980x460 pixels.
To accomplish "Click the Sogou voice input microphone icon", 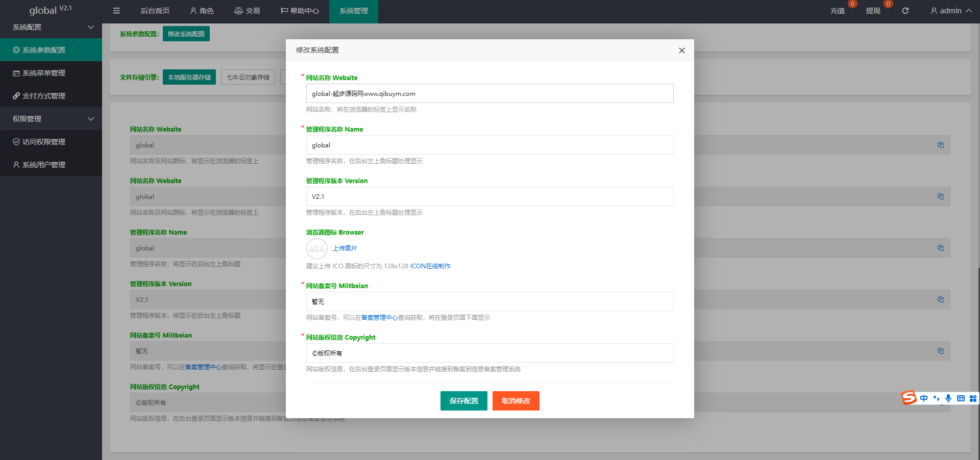I will coord(948,398).
